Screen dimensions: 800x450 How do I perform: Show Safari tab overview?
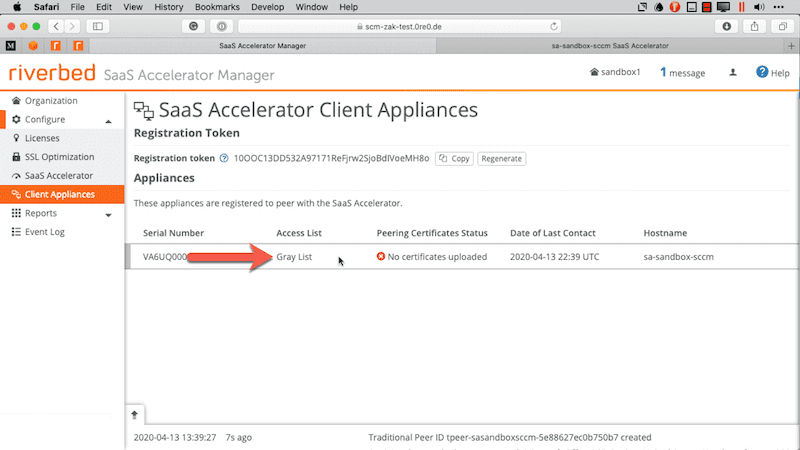(x=783, y=26)
